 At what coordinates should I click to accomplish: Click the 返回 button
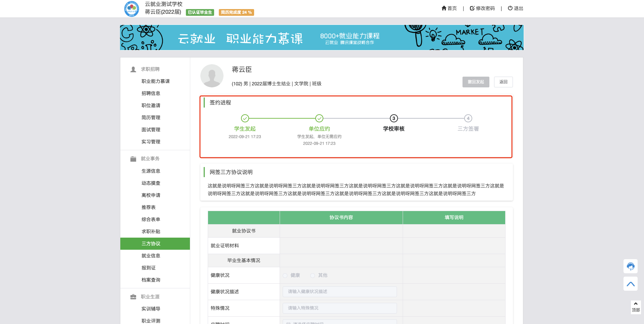pos(503,82)
